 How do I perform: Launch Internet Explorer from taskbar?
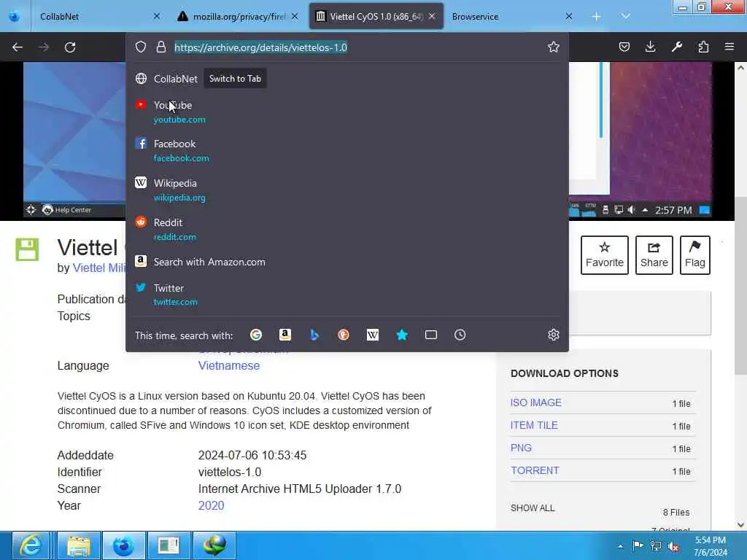pyautogui.click(x=31, y=545)
